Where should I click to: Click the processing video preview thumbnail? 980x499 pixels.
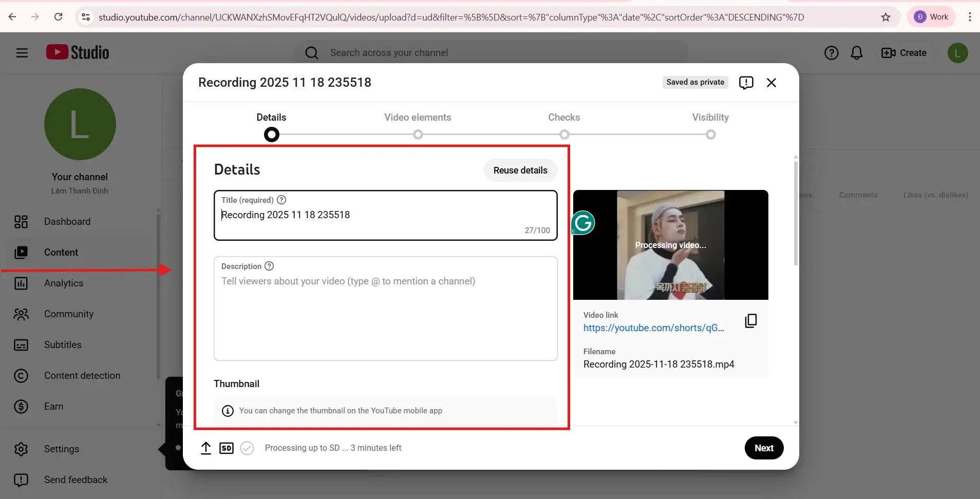pos(670,245)
